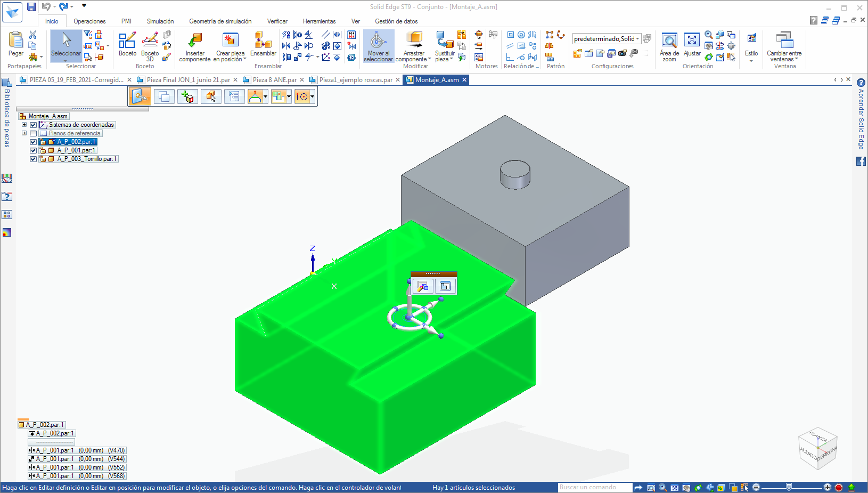The image size is (868, 493).
Task: Click the Área de zoom icon
Action: pyautogui.click(x=669, y=41)
